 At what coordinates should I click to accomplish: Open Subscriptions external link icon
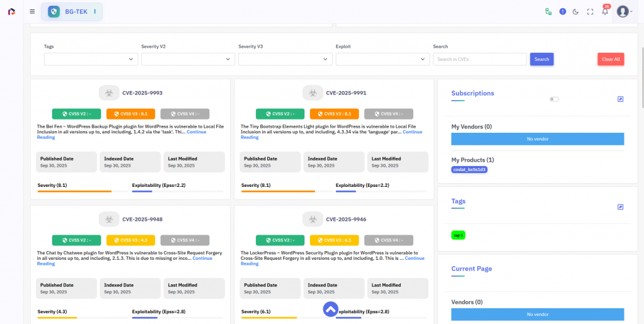pos(620,99)
